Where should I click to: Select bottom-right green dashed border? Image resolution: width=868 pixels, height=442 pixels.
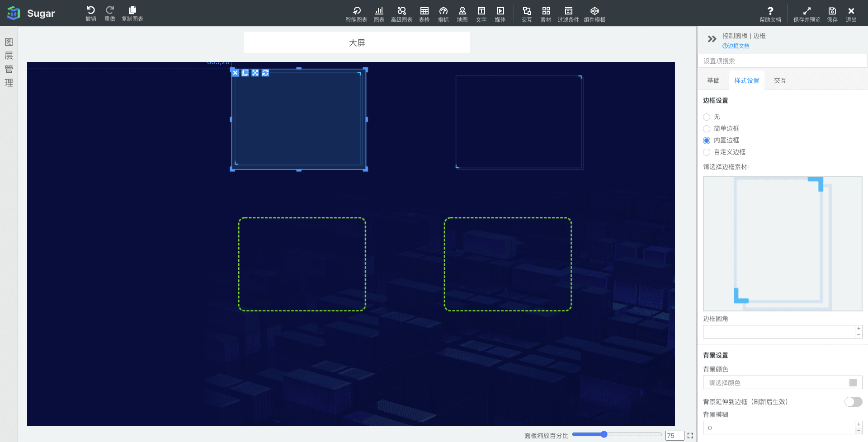(x=508, y=264)
